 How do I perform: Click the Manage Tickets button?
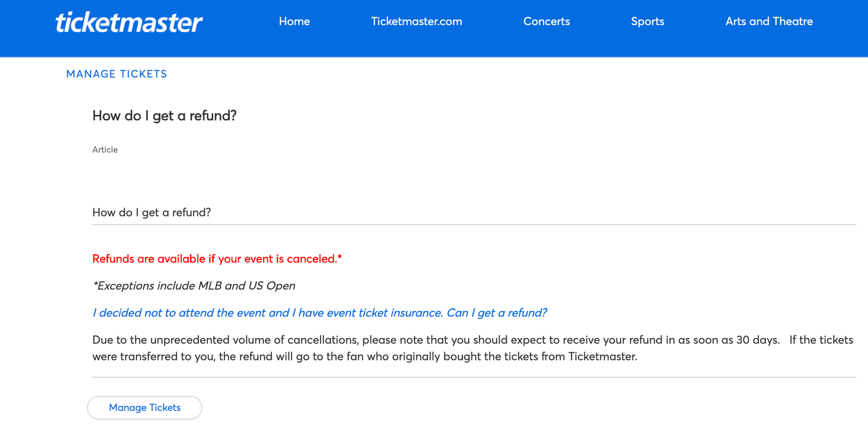coord(144,408)
